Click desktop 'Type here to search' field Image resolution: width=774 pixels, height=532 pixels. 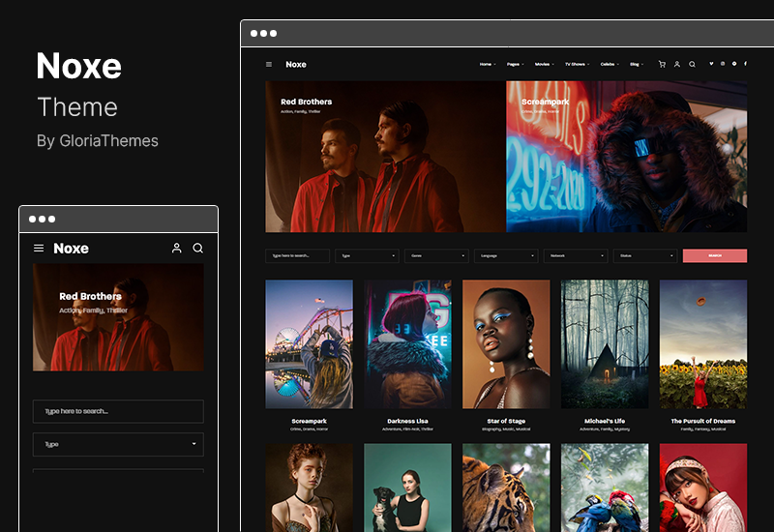(297, 255)
